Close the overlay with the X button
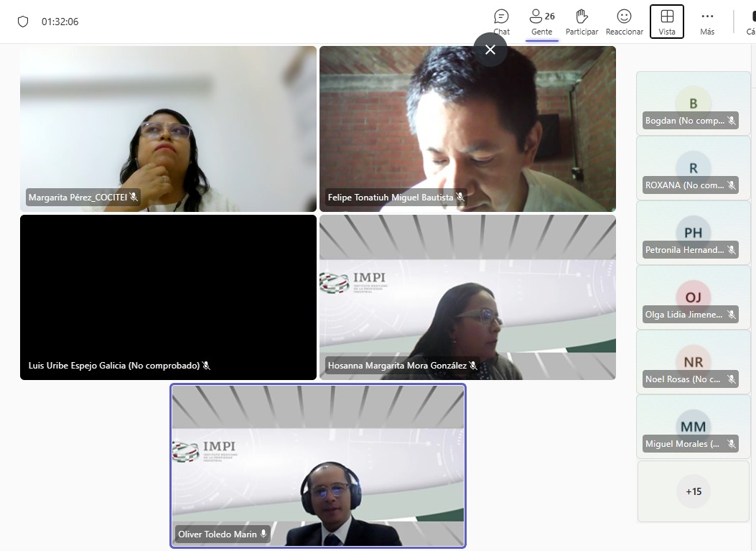 pos(490,50)
